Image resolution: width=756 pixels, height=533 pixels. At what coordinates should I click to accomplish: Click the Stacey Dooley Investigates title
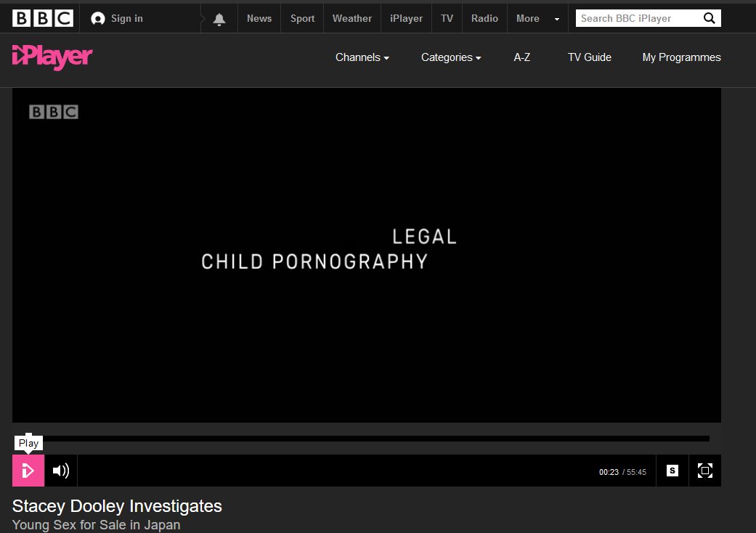(x=117, y=506)
